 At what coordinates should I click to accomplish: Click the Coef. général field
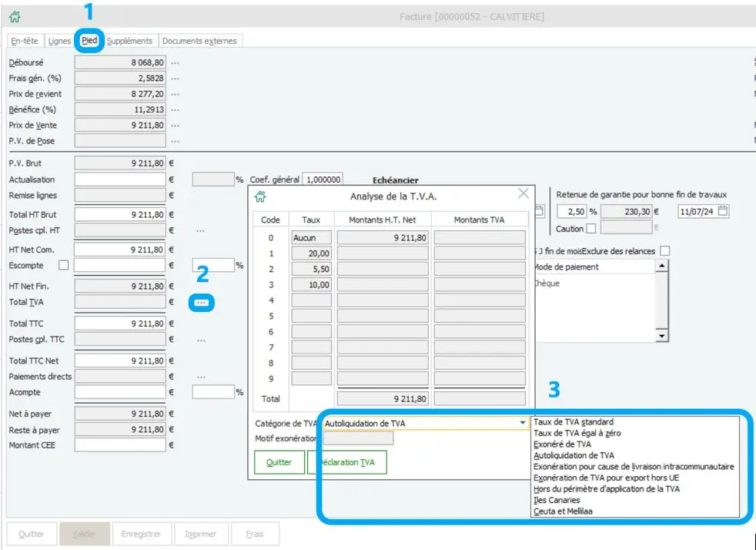click(x=323, y=179)
